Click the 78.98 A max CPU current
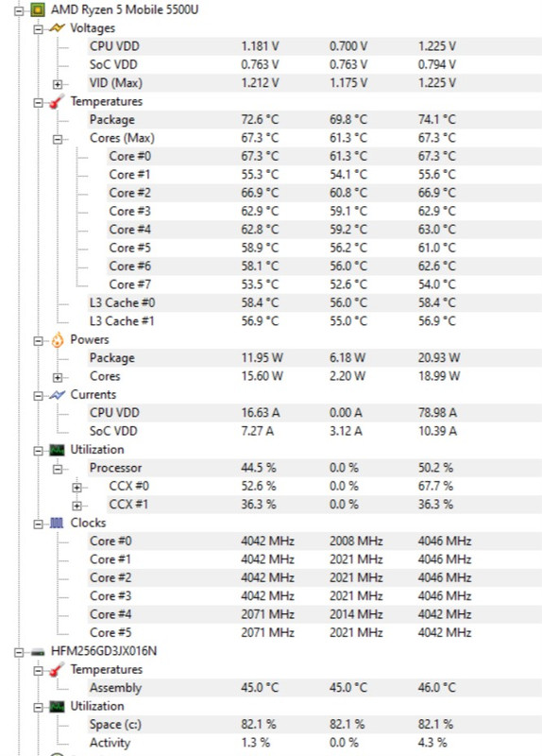Screen dimensions: 542x756 437,413
